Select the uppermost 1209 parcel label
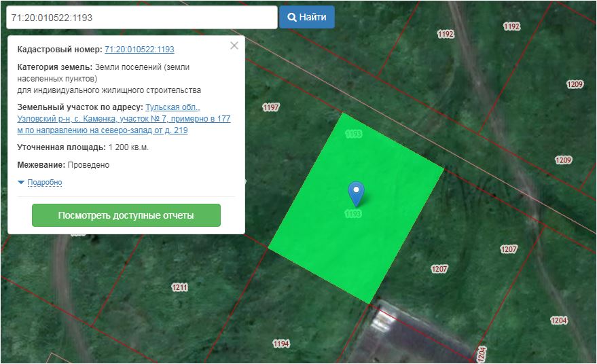This screenshot has width=597, height=364. click(575, 84)
